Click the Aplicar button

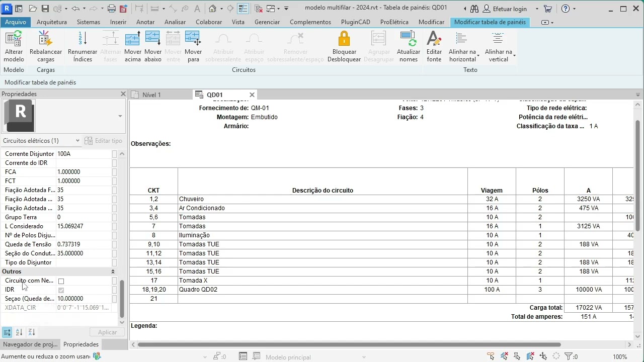coord(107,332)
